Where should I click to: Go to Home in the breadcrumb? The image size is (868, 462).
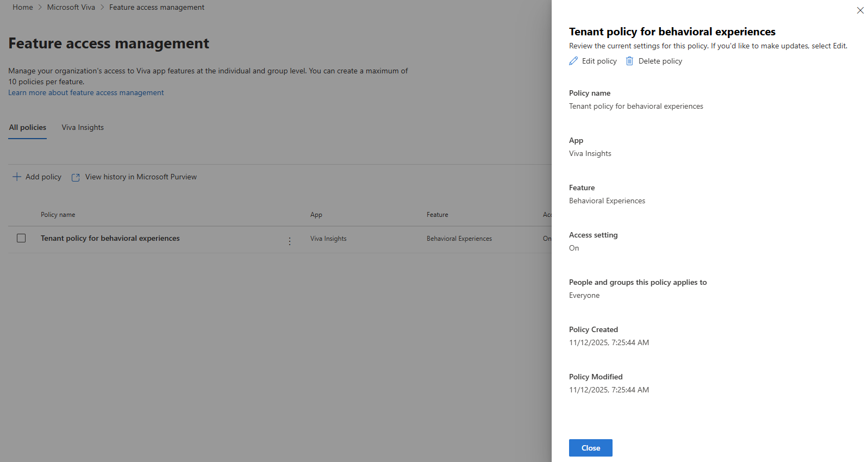pyautogui.click(x=23, y=7)
